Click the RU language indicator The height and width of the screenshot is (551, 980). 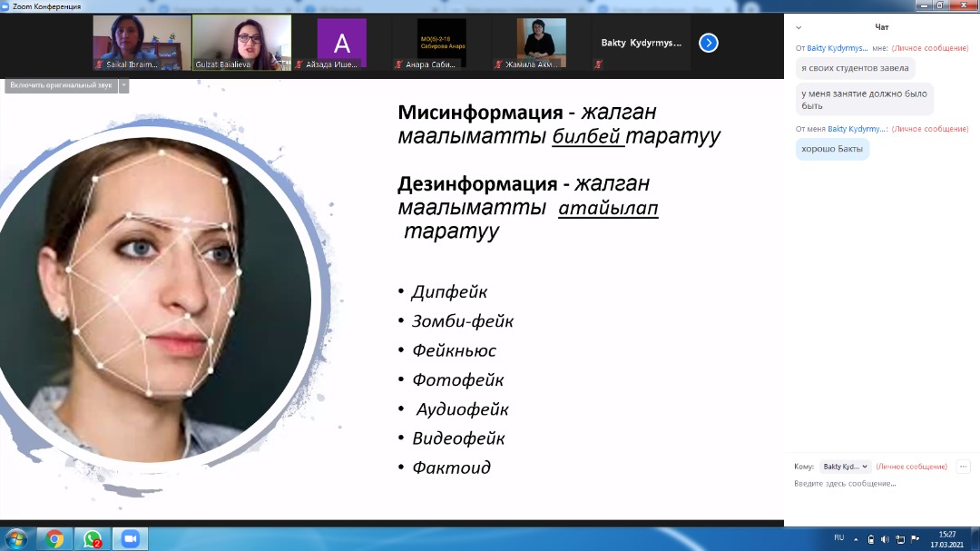tap(838, 539)
